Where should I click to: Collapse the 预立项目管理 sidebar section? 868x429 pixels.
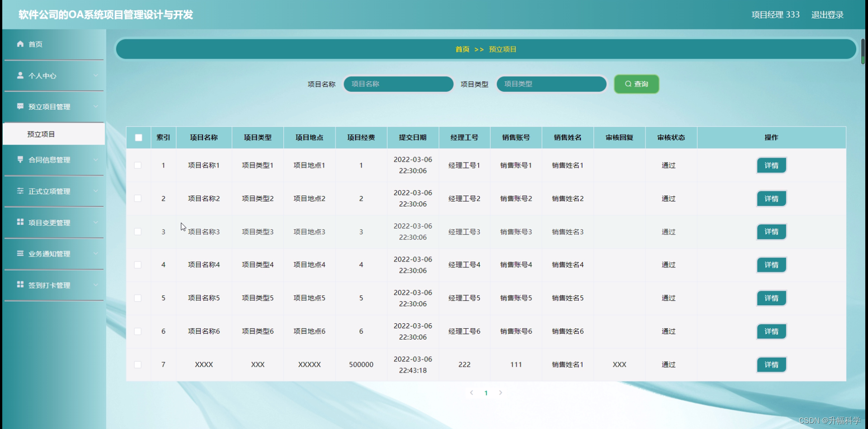coord(95,106)
